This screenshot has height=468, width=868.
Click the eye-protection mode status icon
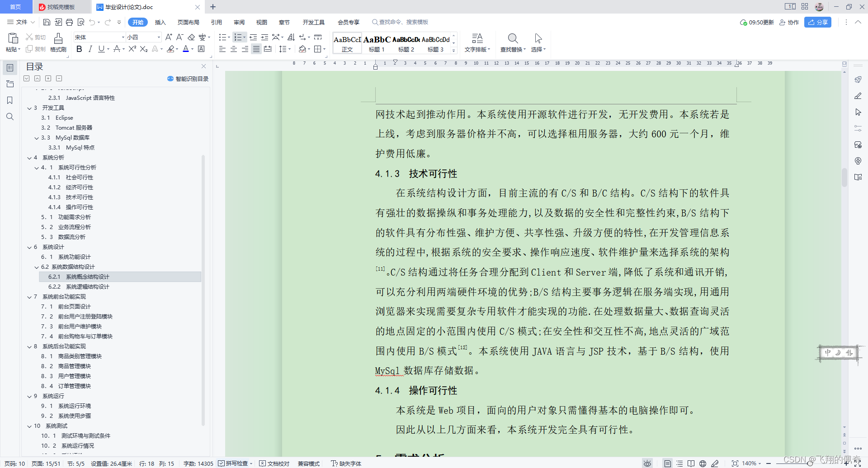(647, 463)
